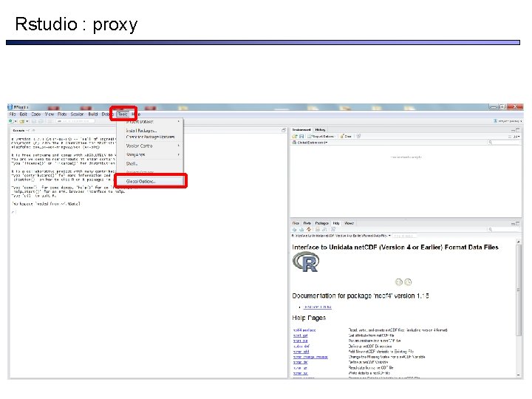The height and width of the screenshot is (399, 532).
Task: Open the View menu
Action: (x=50, y=115)
